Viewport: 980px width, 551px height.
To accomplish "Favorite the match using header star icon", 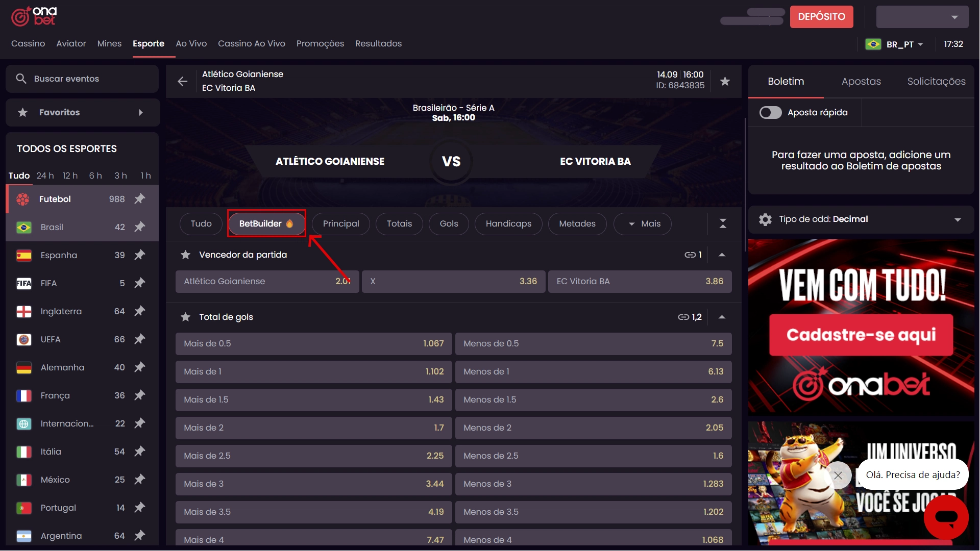I will 725,81.
